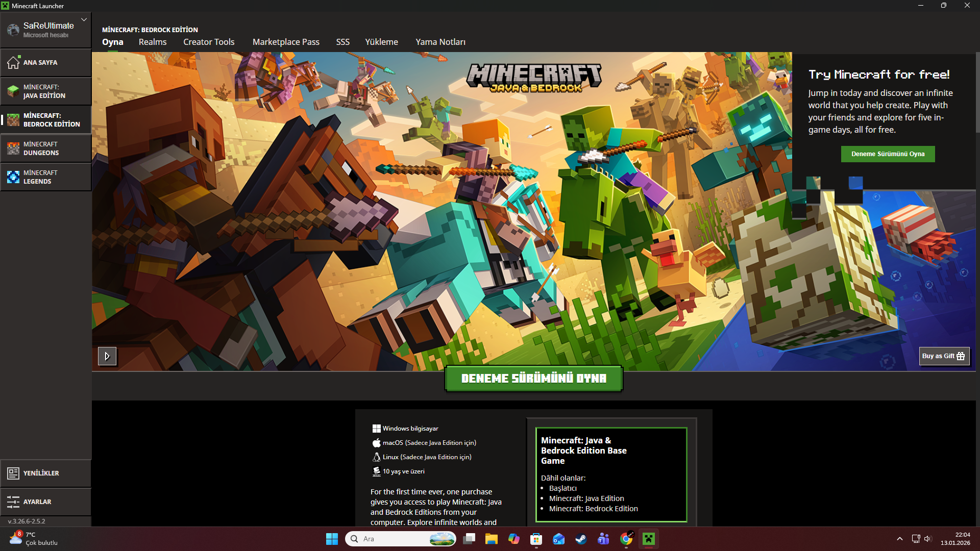Switch to the Realms tab
980x551 pixels.
tap(153, 42)
